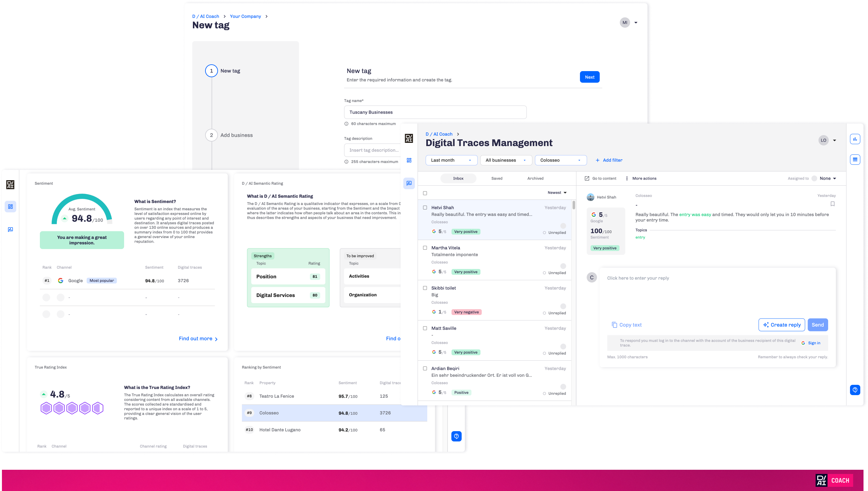Open the help icon in Digital Traces window
This screenshot has width=868, height=491.
point(855,390)
